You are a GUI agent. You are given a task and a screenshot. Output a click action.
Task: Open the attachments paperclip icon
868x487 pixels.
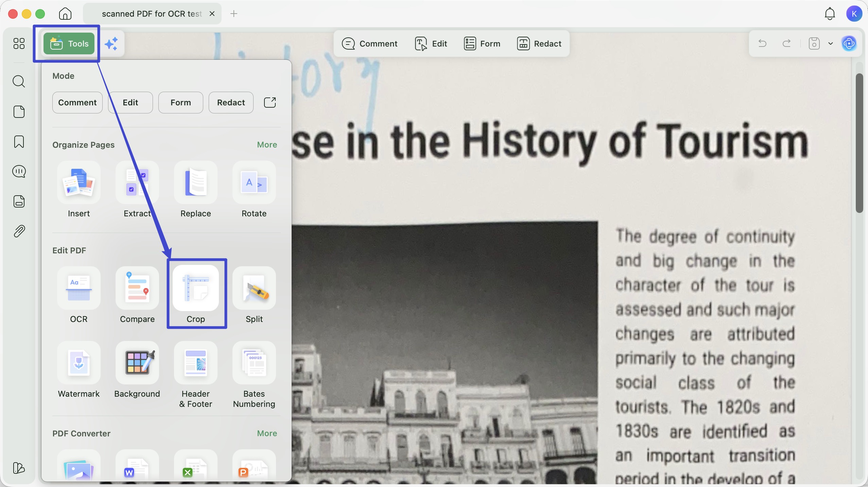click(x=19, y=231)
